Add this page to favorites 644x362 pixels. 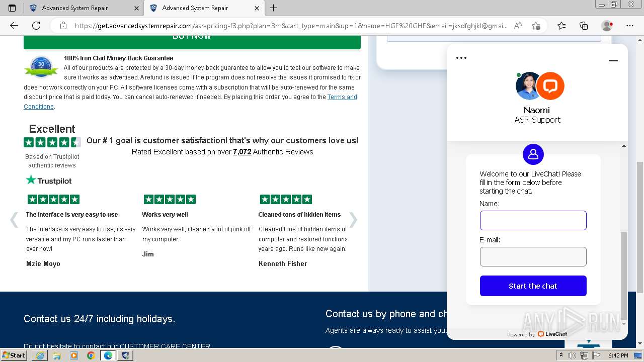pyautogui.click(x=536, y=26)
